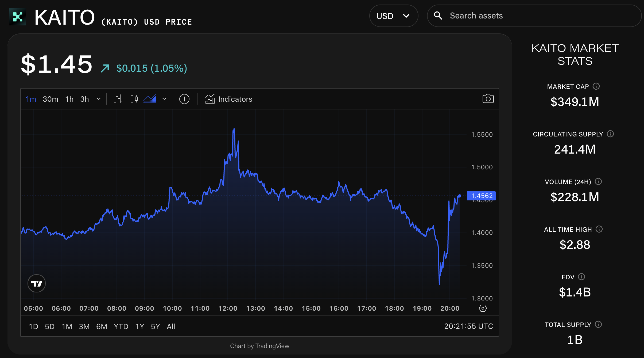Switch to the 30m interval
The width and height of the screenshot is (644, 358).
51,99
